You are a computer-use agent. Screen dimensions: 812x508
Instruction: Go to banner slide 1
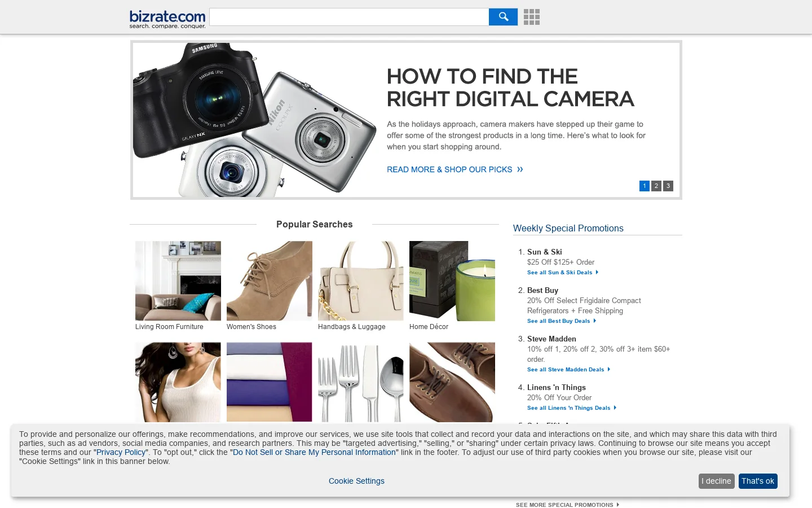point(645,186)
